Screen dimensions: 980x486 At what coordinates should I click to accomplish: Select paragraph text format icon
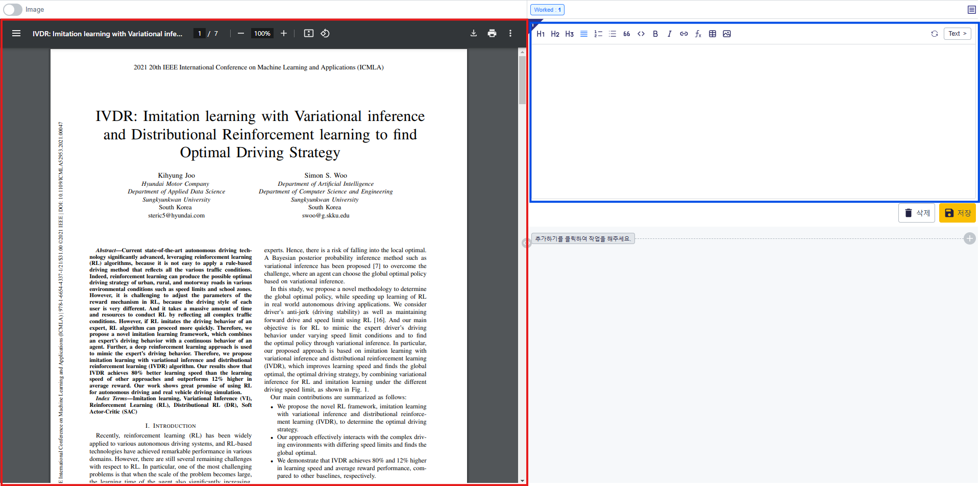coord(584,34)
